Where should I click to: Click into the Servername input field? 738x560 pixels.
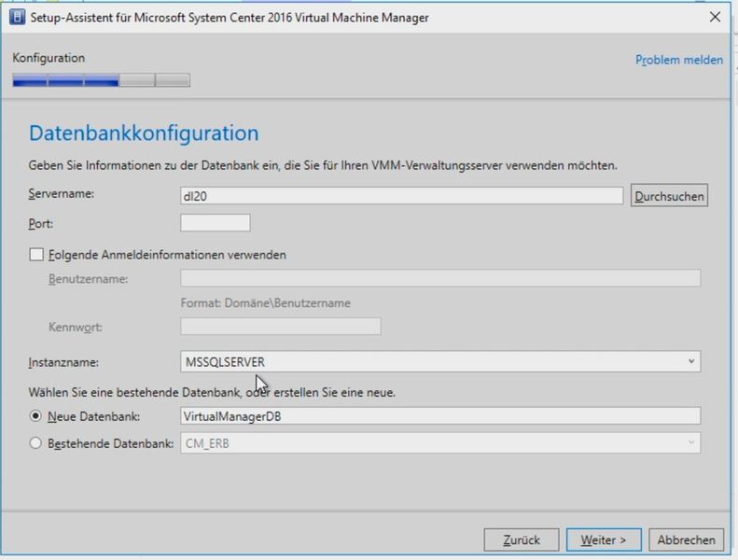click(x=401, y=196)
